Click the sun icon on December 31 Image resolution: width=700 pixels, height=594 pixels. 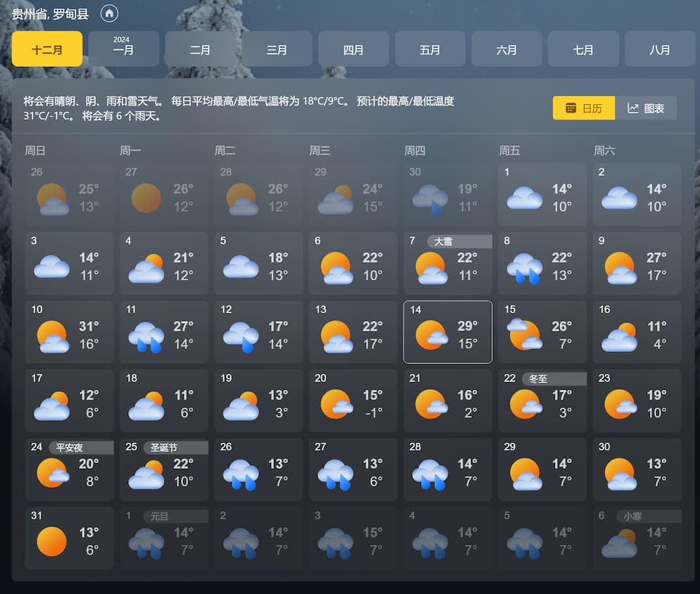[51, 541]
